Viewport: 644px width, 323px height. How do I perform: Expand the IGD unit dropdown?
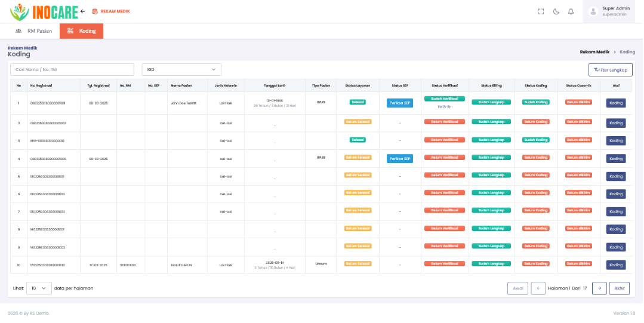pos(181,69)
